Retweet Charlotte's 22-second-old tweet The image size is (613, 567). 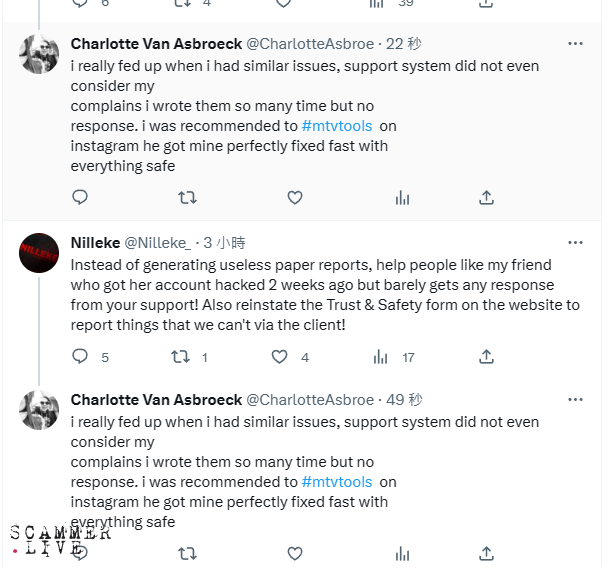tap(187, 198)
